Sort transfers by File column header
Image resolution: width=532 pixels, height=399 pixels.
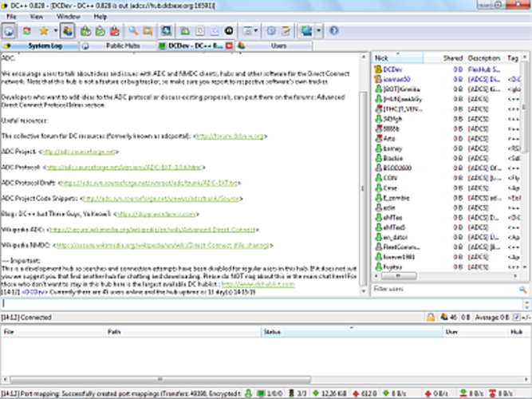coord(53,332)
